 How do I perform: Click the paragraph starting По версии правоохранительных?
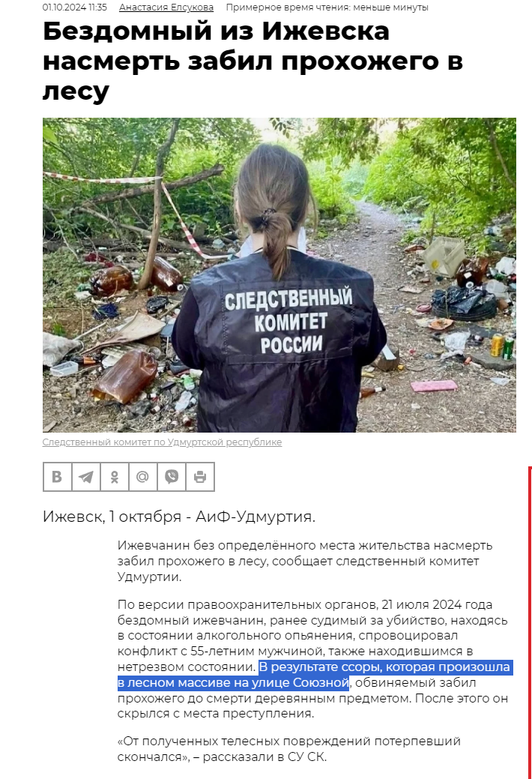313,659
